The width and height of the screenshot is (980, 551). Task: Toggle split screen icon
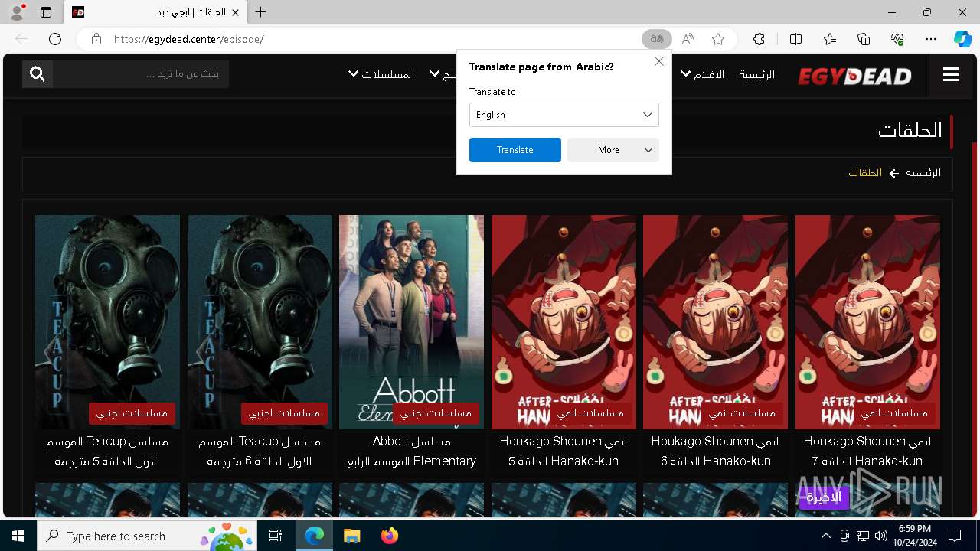[x=795, y=39]
